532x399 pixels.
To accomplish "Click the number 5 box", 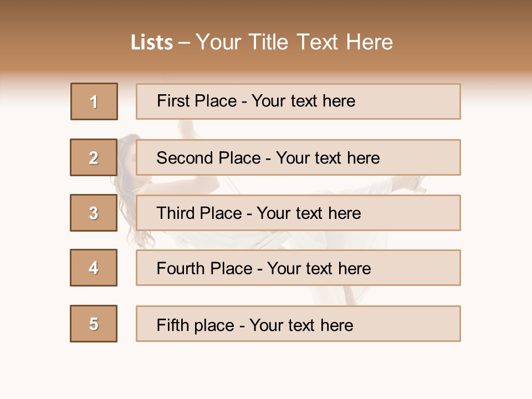I will pos(94,324).
